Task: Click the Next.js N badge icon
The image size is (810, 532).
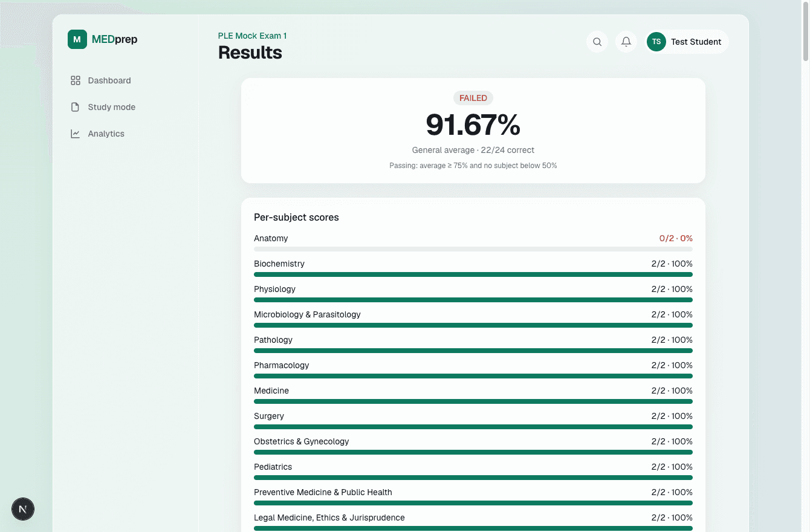Action: [x=23, y=509]
